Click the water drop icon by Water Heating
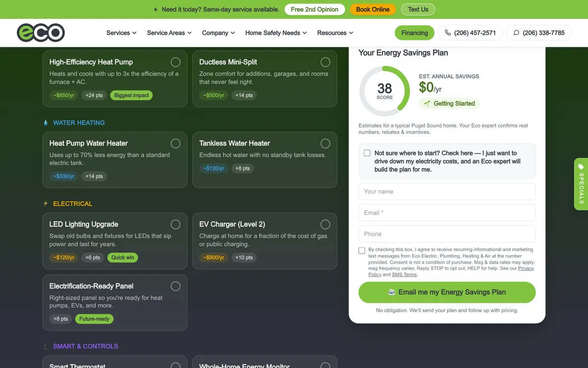This screenshot has width=588, height=368. [46, 123]
